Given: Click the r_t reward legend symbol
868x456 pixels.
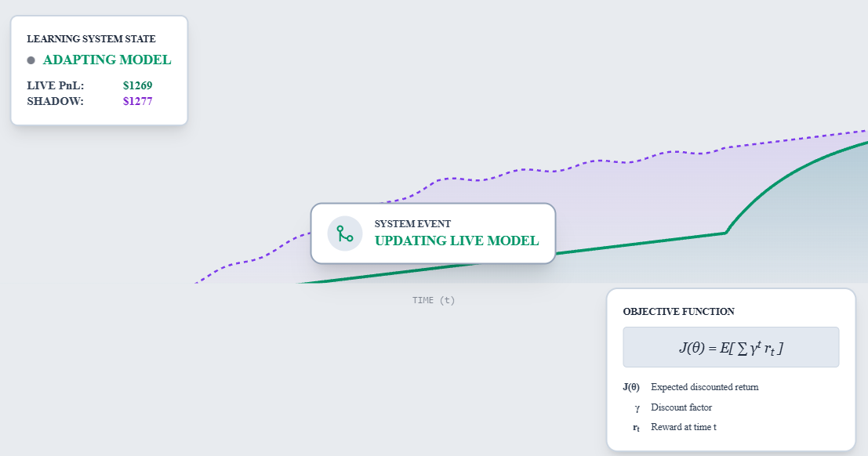Looking at the screenshot, I should [x=636, y=428].
